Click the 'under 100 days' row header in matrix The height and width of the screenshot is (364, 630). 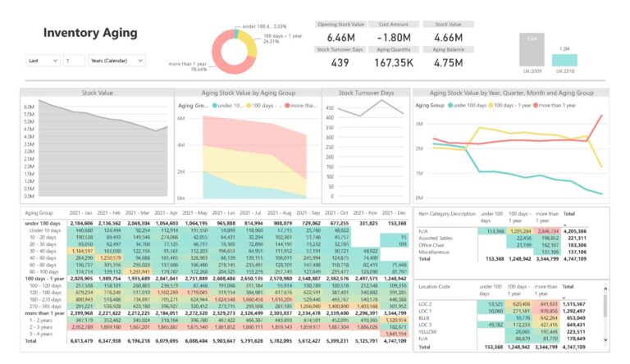(x=41, y=222)
